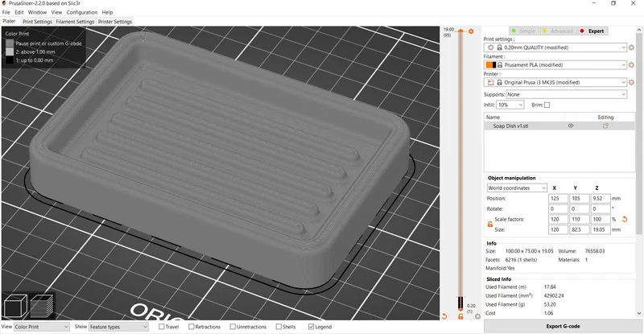Uncheck the Legend checkbox

pyautogui.click(x=312, y=327)
